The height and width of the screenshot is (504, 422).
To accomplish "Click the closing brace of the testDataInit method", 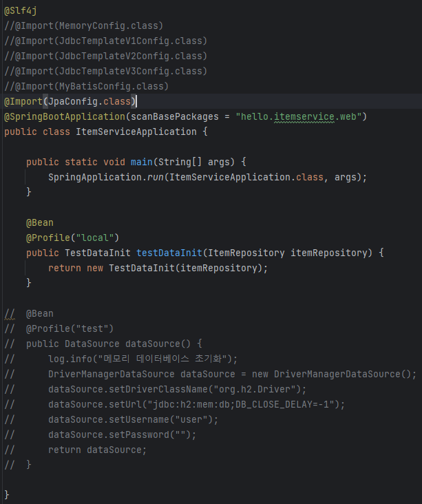I will pyautogui.click(x=29, y=283).
